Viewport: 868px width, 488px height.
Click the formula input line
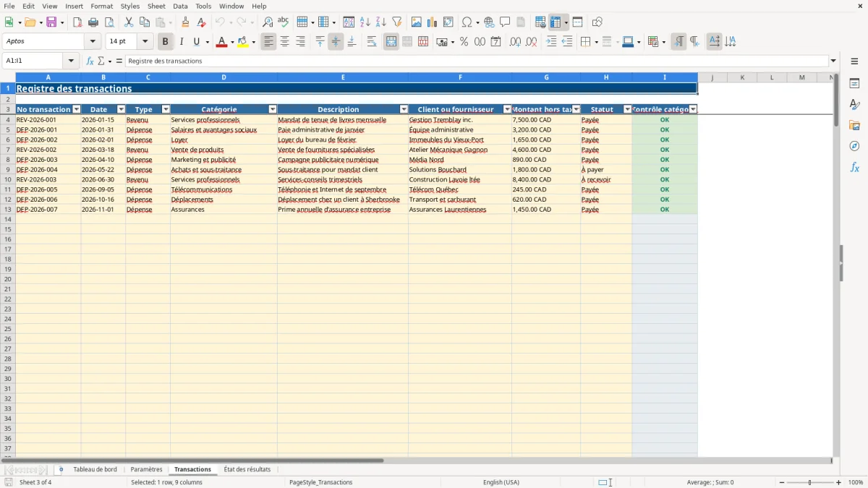click(476, 61)
